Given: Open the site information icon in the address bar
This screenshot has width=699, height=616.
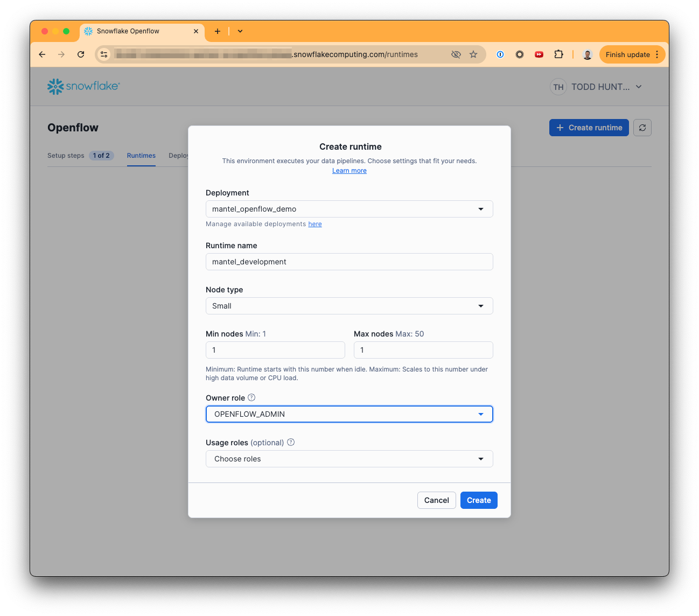Looking at the screenshot, I should [104, 54].
